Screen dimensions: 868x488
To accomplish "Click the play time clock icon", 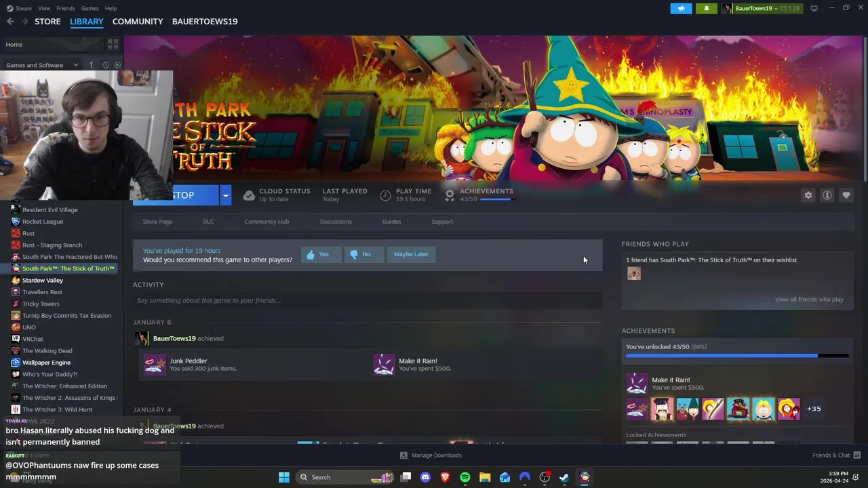I will [385, 195].
